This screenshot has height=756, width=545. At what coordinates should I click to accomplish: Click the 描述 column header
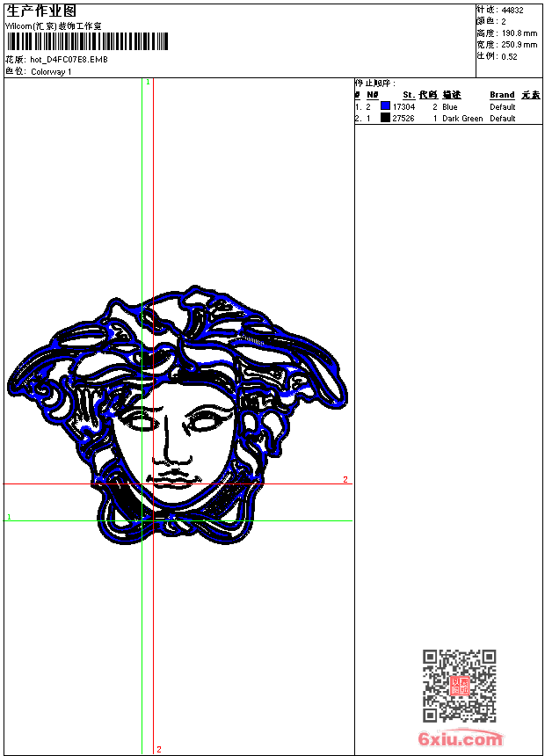point(452,95)
